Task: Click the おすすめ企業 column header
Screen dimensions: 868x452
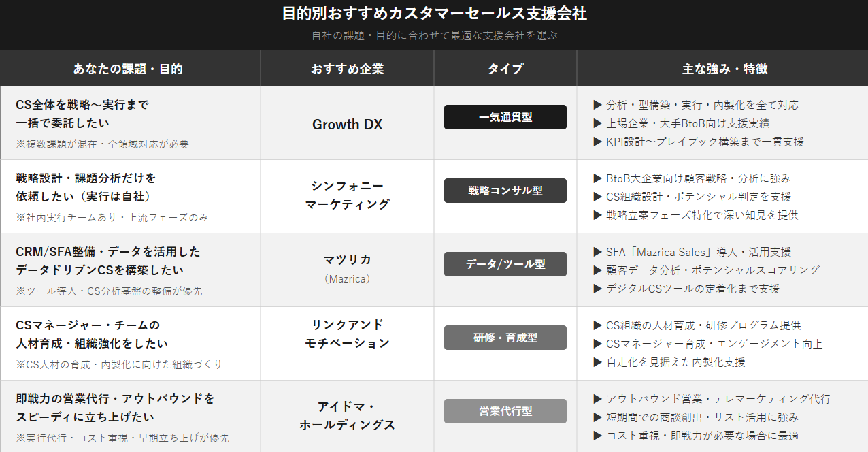Action: point(348,69)
